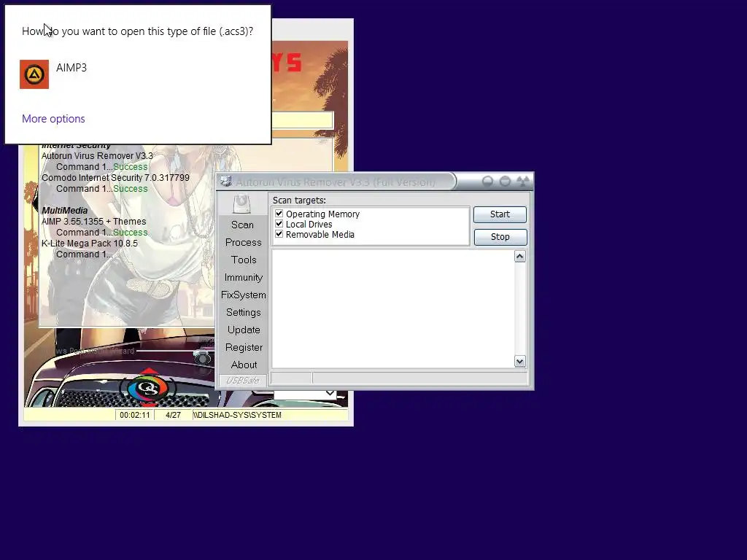Click the 4/27 progress counter

click(x=173, y=415)
